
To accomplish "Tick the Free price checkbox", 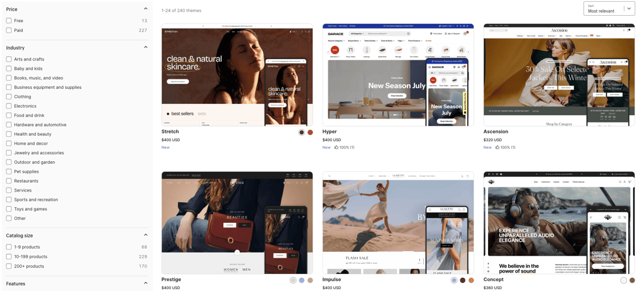I will coord(9,21).
